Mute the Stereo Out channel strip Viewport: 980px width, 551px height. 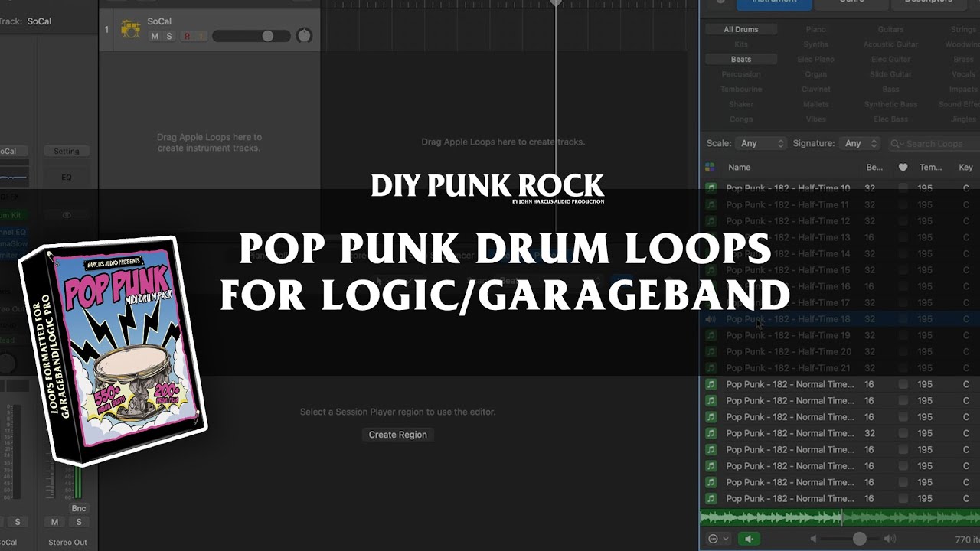pyautogui.click(x=54, y=522)
